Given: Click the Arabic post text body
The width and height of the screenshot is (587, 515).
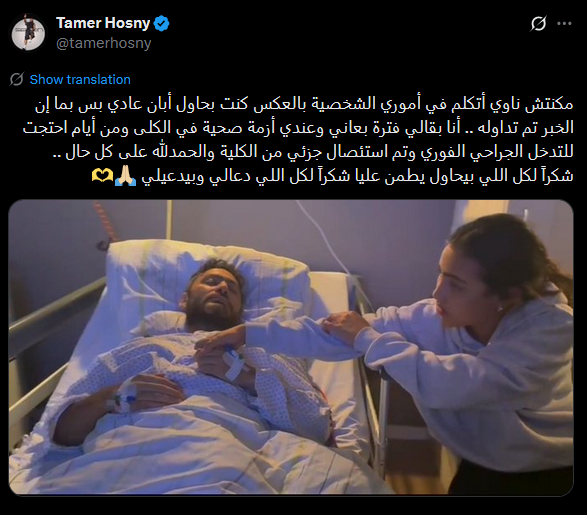Looking at the screenshot, I should pos(298,140).
